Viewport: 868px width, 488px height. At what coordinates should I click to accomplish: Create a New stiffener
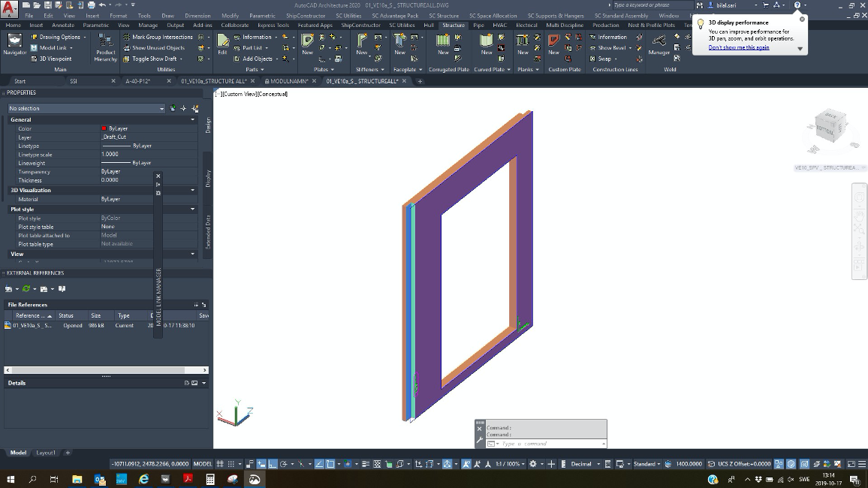pyautogui.click(x=361, y=44)
